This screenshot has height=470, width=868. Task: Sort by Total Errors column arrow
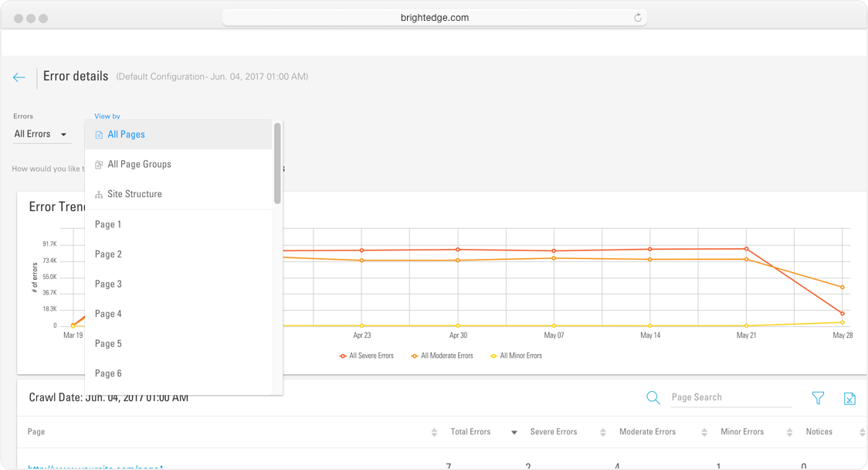pos(514,433)
